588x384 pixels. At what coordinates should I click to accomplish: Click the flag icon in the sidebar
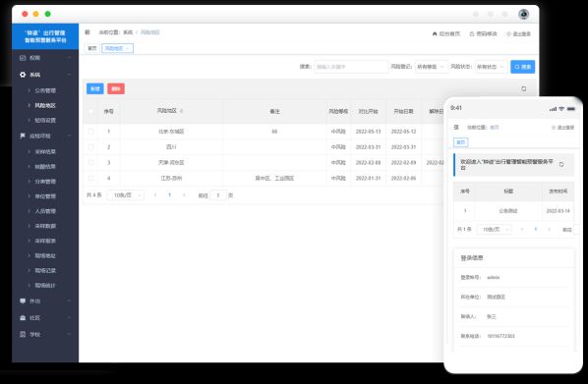tap(23, 136)
